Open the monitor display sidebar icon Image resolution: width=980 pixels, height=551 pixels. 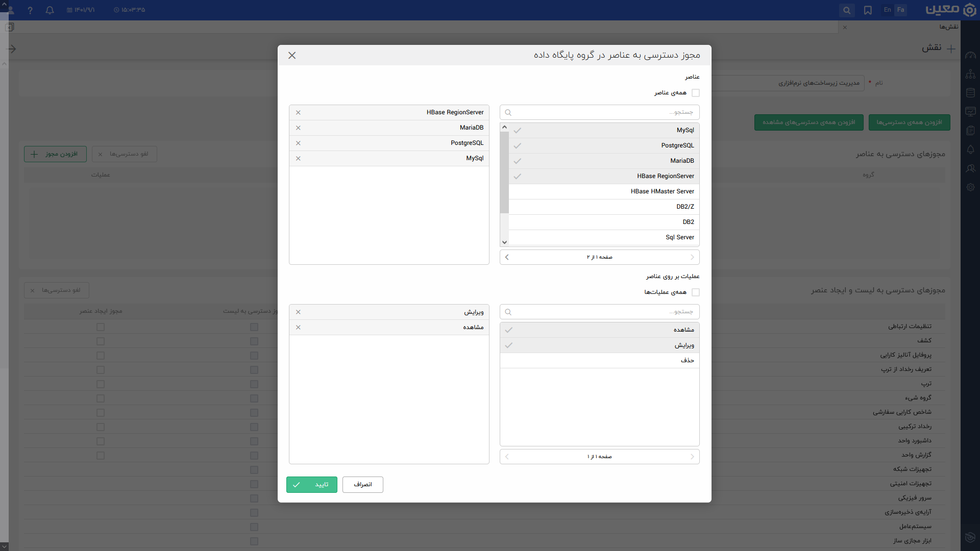[970, 111]
